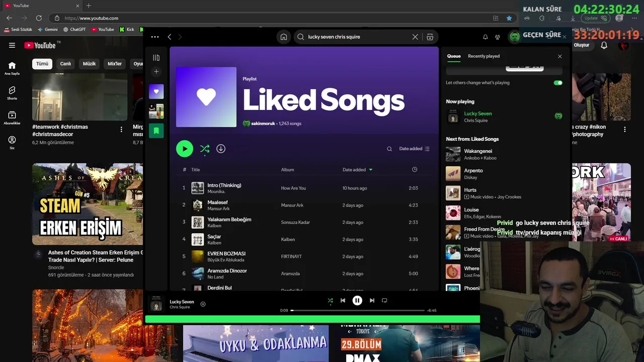Seek in the playback progress bar
The height and width of the screenshot is (362, 644).
tap(357, 311)
